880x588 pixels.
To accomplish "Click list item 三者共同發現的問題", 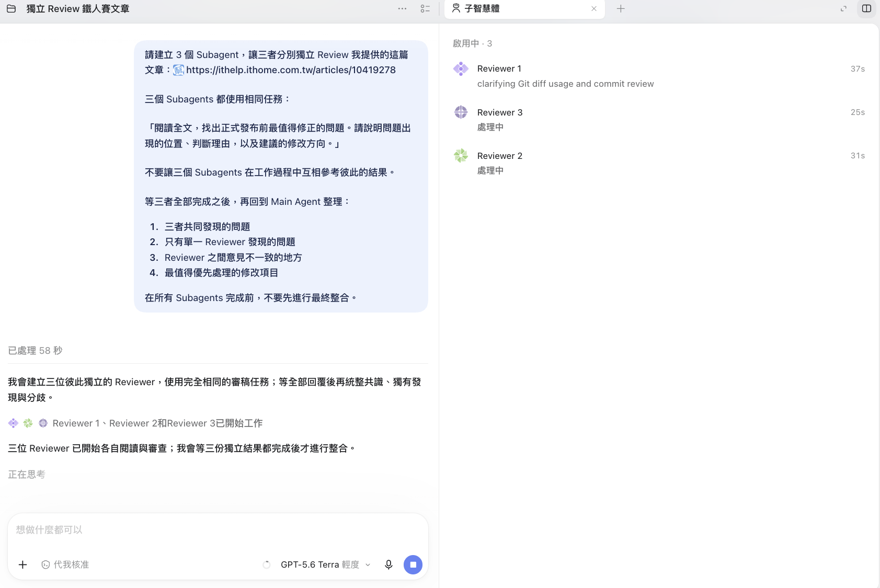I will tap(207, 226).
